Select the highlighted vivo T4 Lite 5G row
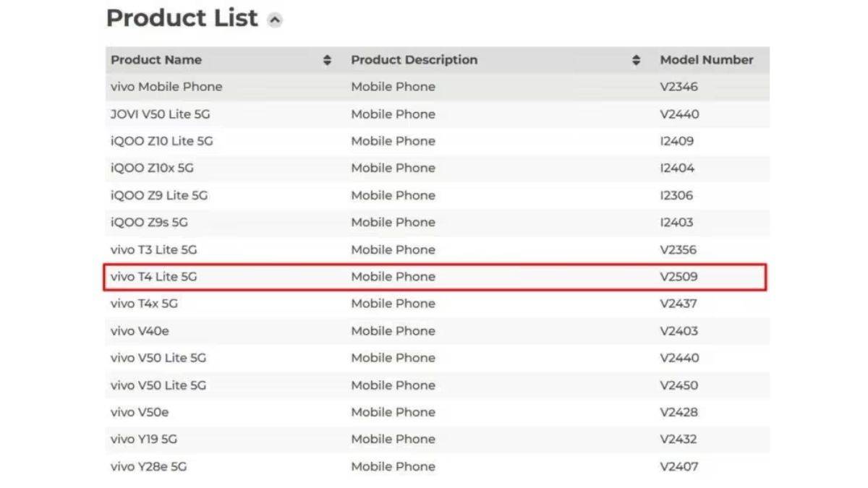The image size is (868, 488). click(x=435, y=277)
